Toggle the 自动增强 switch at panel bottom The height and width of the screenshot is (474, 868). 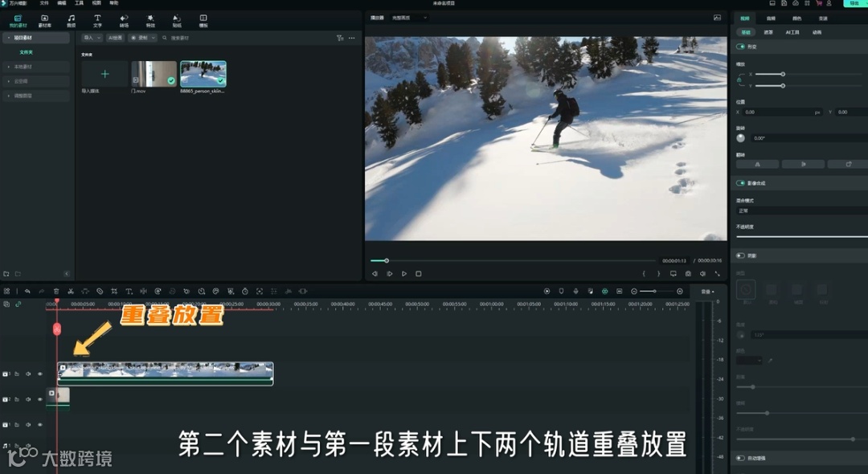click(x=741, y=458)
